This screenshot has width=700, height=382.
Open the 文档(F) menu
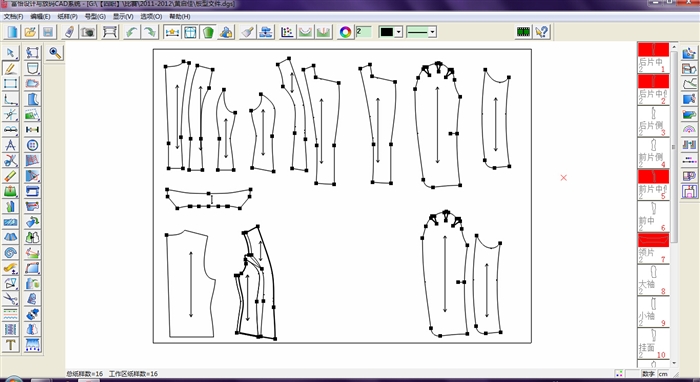click(13, 17)
